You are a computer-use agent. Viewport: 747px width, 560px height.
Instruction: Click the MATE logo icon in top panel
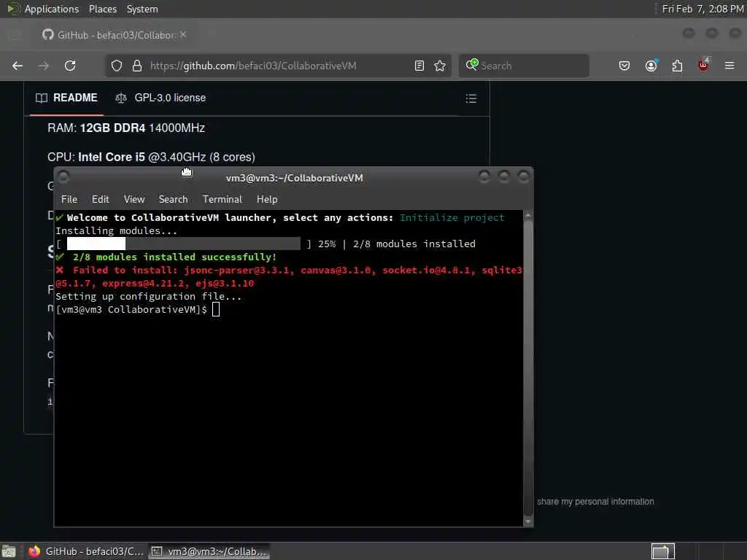point(13,9)
